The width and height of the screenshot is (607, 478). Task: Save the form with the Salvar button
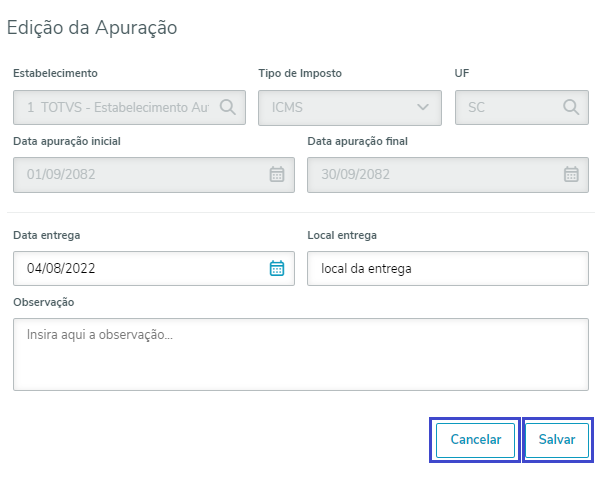[x=557, y=440]
